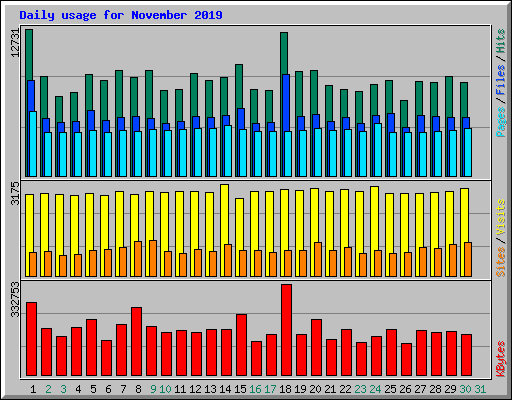The height and width of the screenshot is (400, 512).
Task: Click day label '4' on the x-axis
Action: [x=78, y=389]
